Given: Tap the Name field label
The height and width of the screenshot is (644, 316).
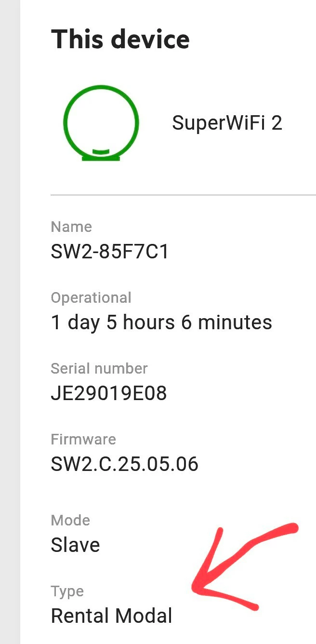Looking at the screenshot, I should click(71, 227).
